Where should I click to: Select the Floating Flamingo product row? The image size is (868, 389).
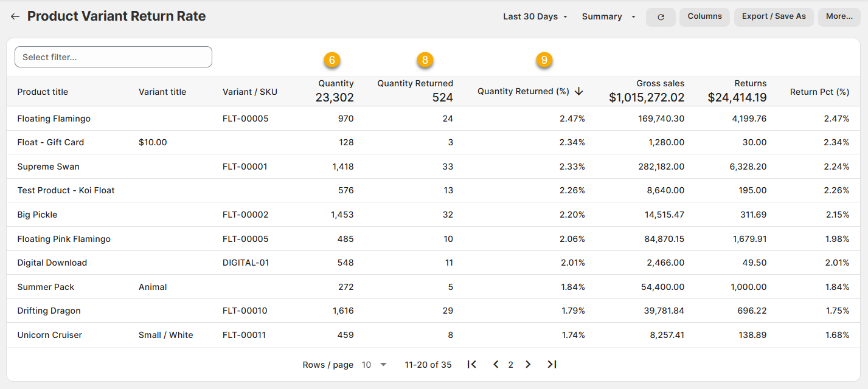pyautogui.click(x=54, y=119)
